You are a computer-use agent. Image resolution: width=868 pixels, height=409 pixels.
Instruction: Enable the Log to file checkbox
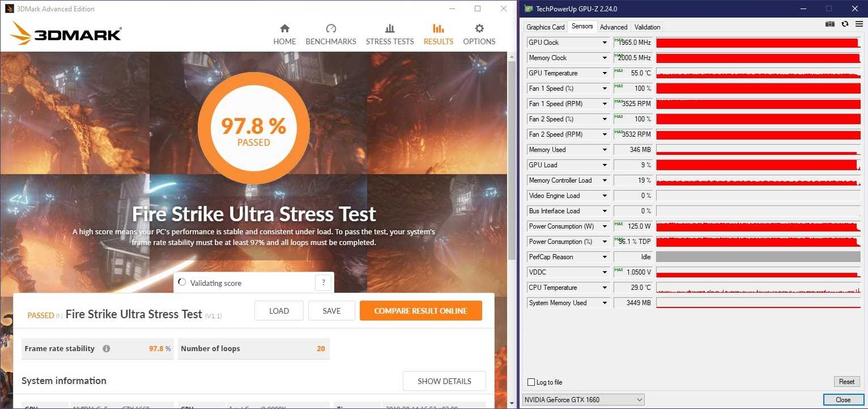[x=531, y=382]
